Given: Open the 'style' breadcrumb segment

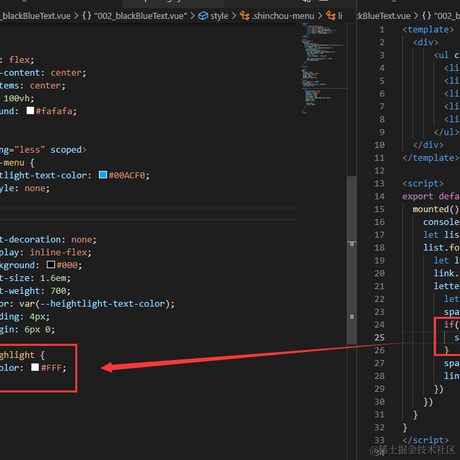Looking at the screenshot, I should [219, 16].
